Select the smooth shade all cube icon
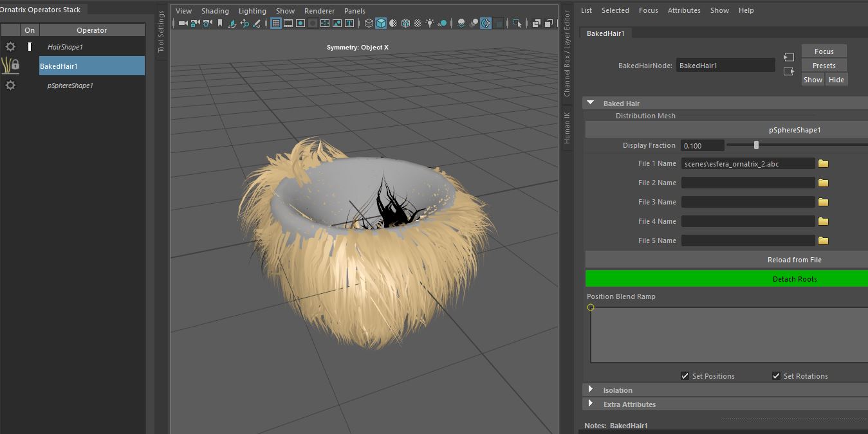The width and height of the screenshot is (868, 434). [x=381, y=23]
